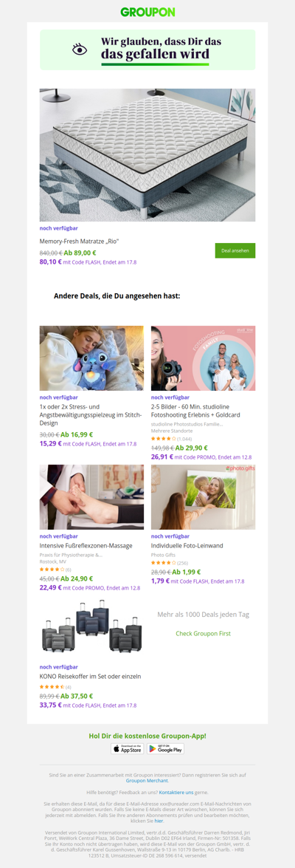
Task: Open the Fußreflexzonen-Massage image
Action: (91, 497)
